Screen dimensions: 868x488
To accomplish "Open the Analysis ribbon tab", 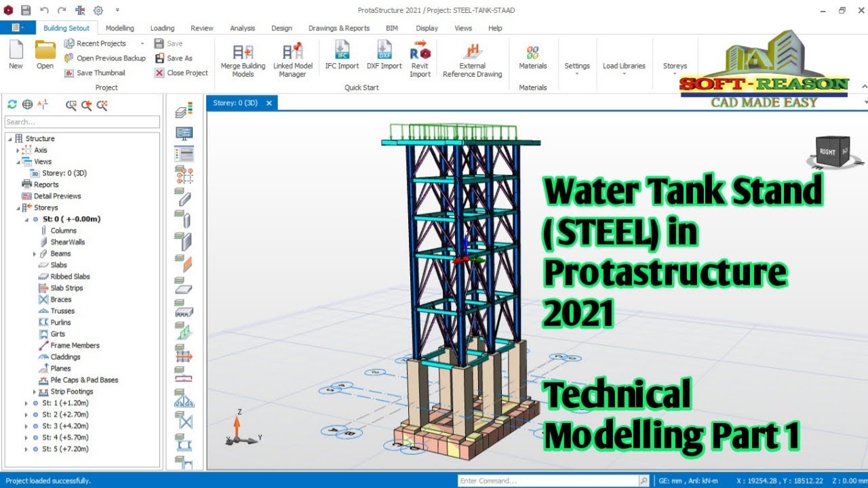I will tap(242, 28).
